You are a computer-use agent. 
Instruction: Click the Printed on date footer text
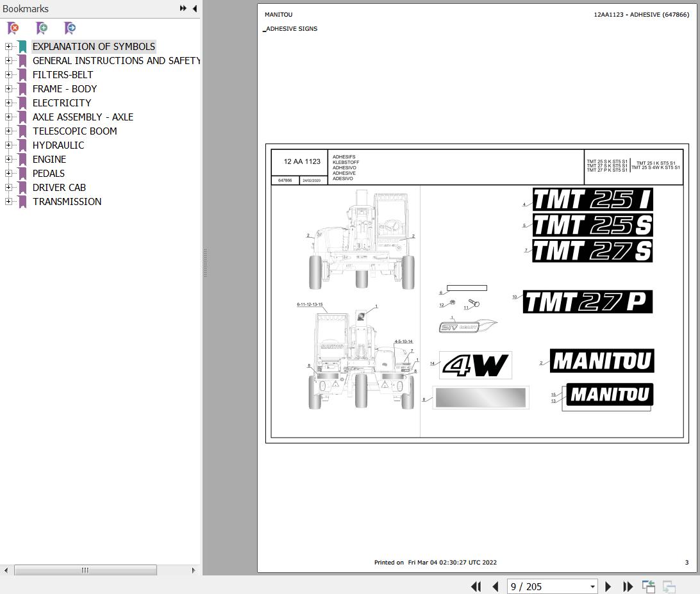click(435, 563)
